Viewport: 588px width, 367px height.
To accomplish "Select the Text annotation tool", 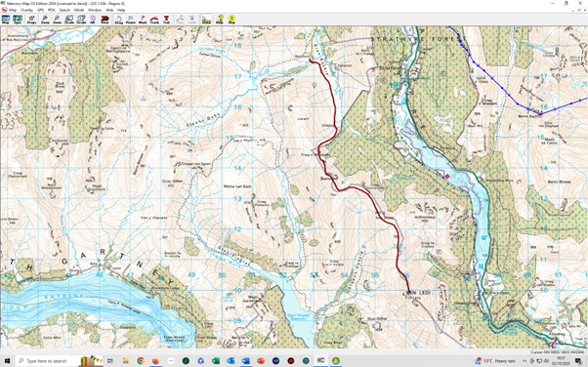I will (x=166, y=20).
